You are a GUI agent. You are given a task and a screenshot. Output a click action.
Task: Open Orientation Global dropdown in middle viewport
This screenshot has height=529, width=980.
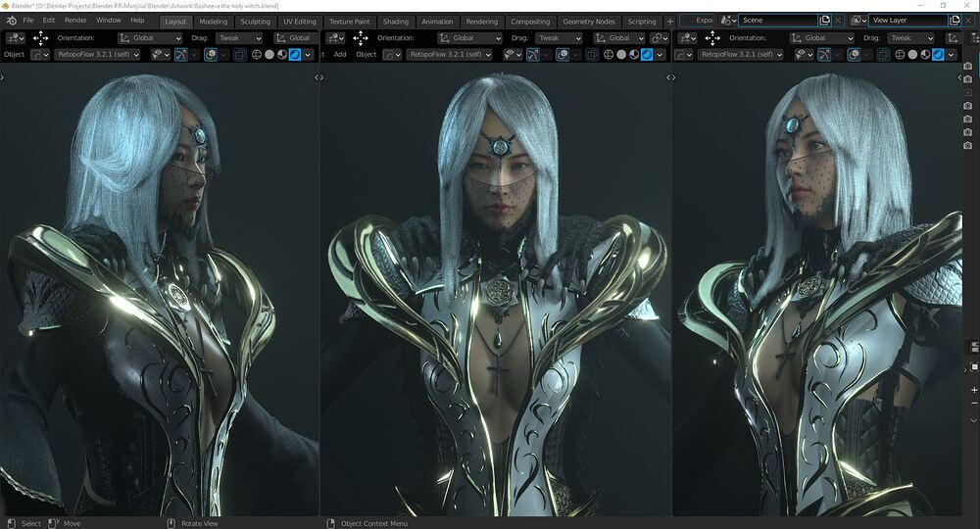(x=470, y=38)
